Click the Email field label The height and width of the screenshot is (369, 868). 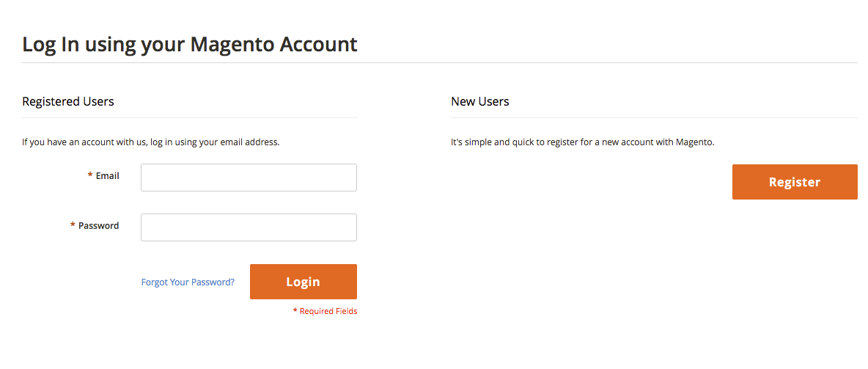(108, 176)
